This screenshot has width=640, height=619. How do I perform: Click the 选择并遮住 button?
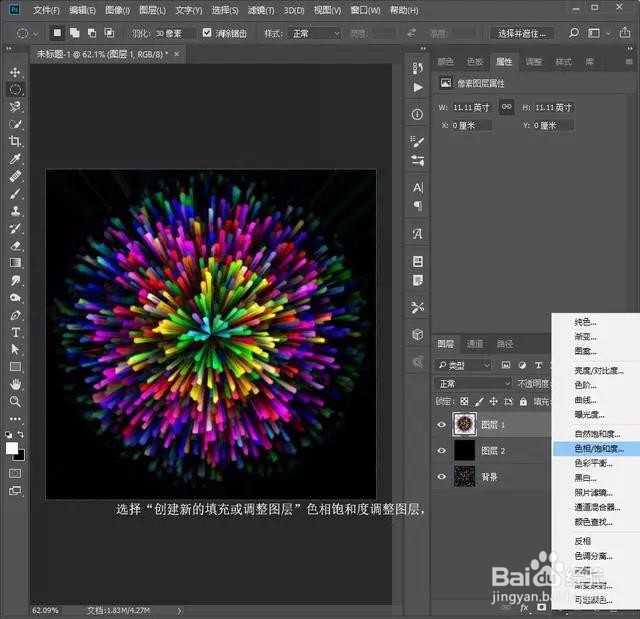[521, 33]
